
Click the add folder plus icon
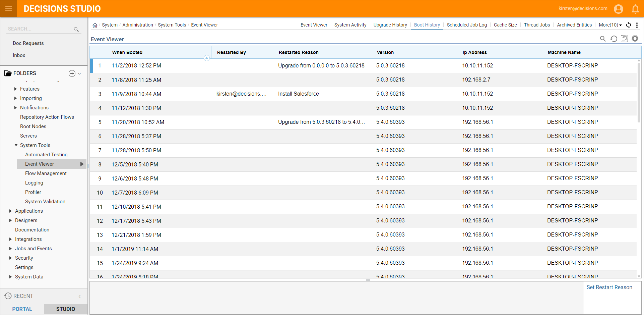pos(72,73)
